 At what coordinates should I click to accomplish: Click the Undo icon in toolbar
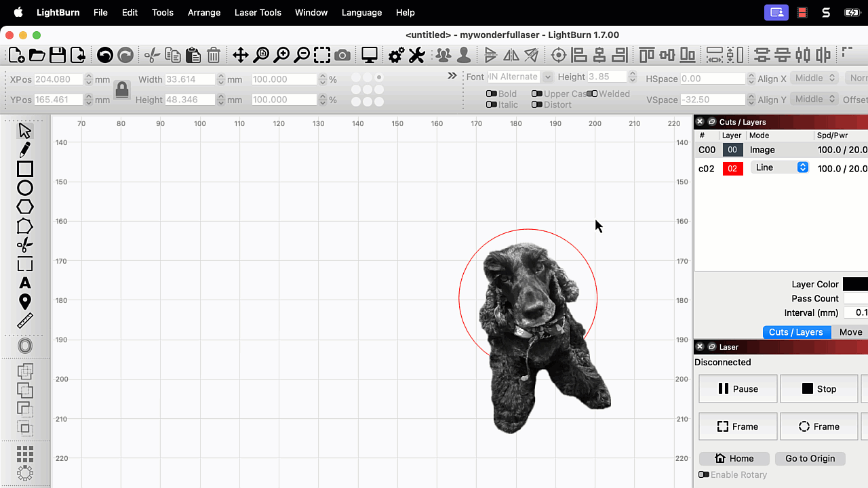coord(104,56)
